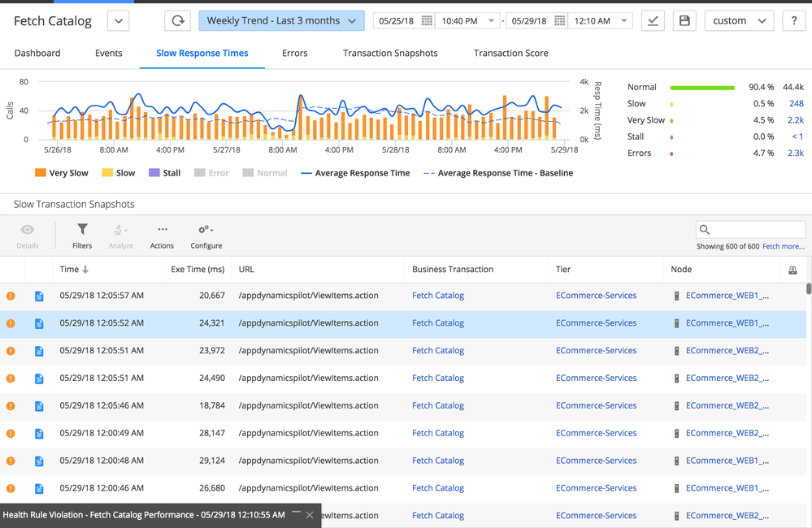Screen dimensions: 812x528
Task: Click the archive column header icon
Action: pyautogui.click(x=792, y=270)
